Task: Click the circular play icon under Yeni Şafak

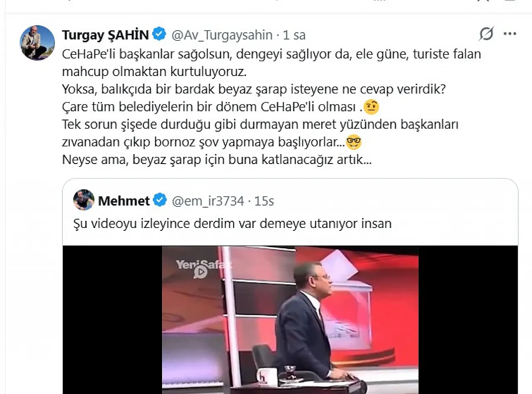Action: click(200, 272)
